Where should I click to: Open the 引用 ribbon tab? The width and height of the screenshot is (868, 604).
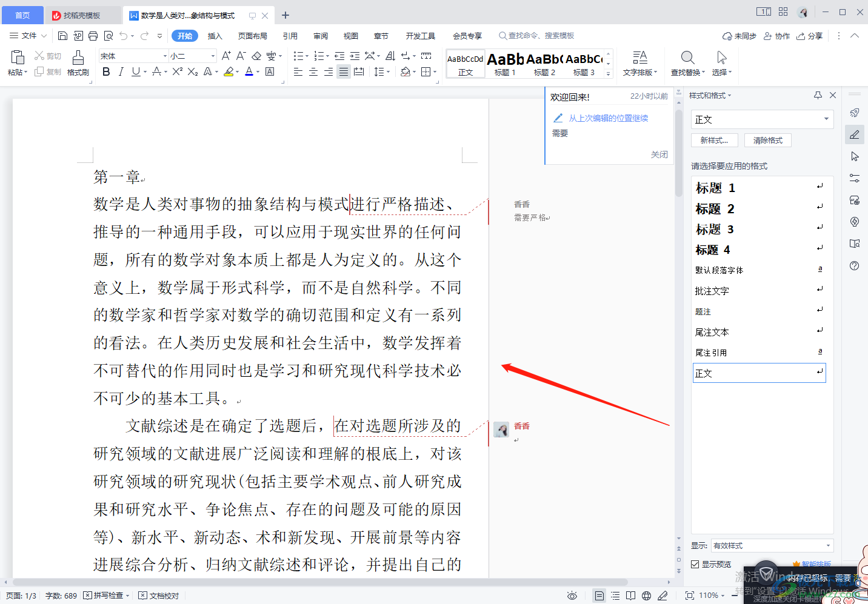[290, 36]
